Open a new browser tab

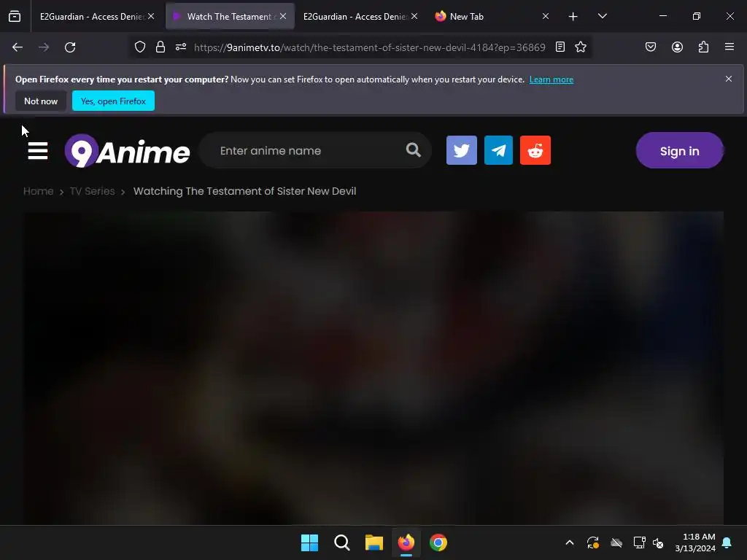pos(573,17)
